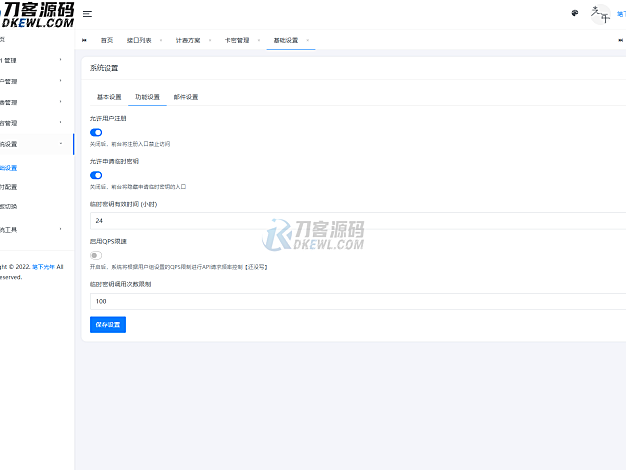Switch to the 首页 tab
The image size is (626, 470).
tap(107, 40)
